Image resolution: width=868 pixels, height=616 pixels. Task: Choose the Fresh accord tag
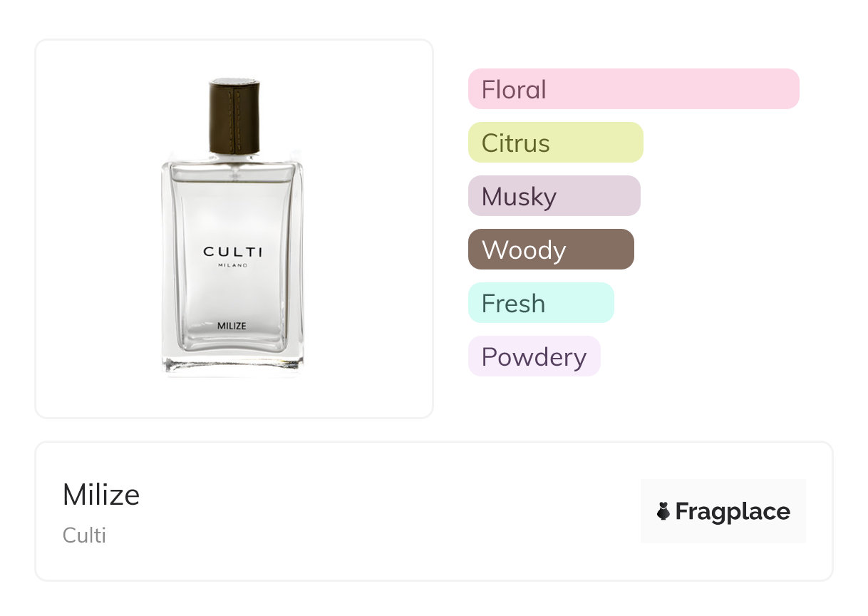click(540, 303)
